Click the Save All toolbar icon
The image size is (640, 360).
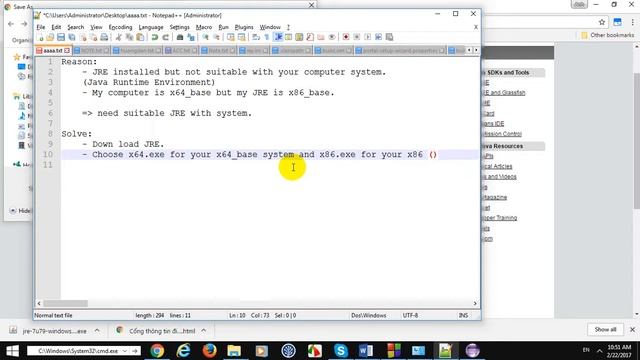(72, 38)
